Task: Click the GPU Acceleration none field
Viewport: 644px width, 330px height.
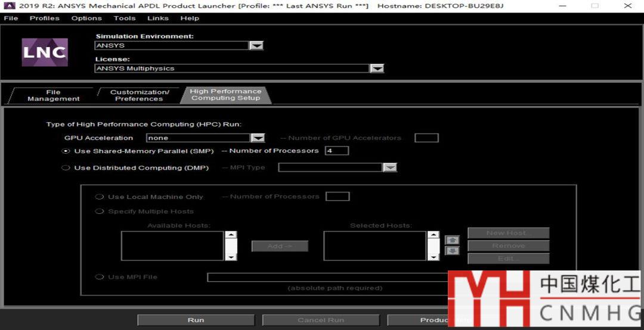Action: (199, 138)
